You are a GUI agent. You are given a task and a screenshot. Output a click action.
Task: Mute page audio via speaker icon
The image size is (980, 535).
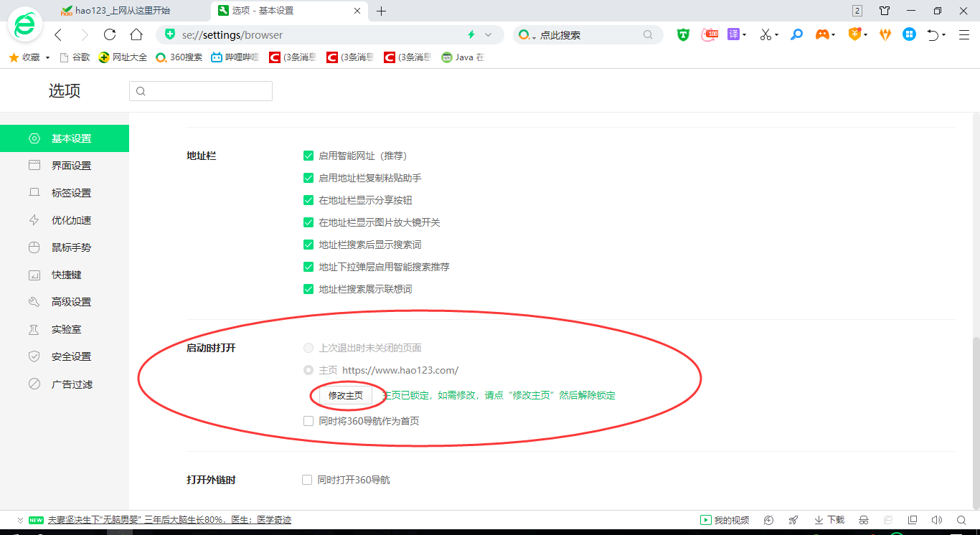pyautogui.click(x=936, y=519)
